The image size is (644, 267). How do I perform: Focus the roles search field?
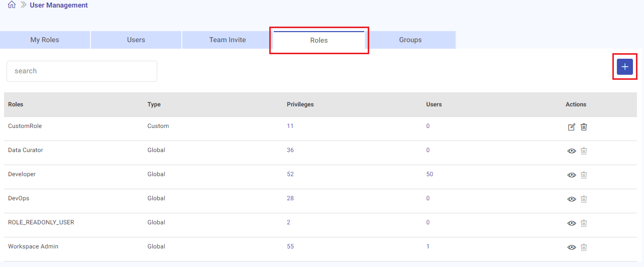tap(82, 71)
